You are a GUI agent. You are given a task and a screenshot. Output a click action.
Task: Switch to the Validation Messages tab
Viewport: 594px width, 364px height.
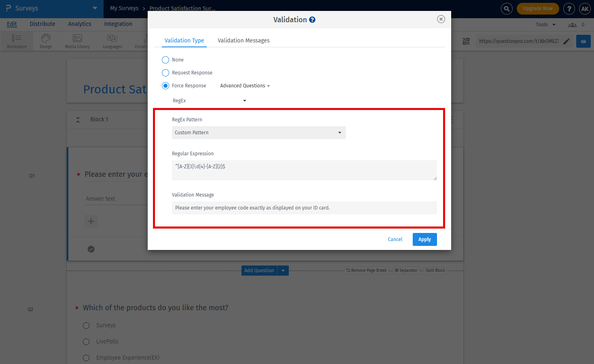pyautogui.click(x=243, y=40)
